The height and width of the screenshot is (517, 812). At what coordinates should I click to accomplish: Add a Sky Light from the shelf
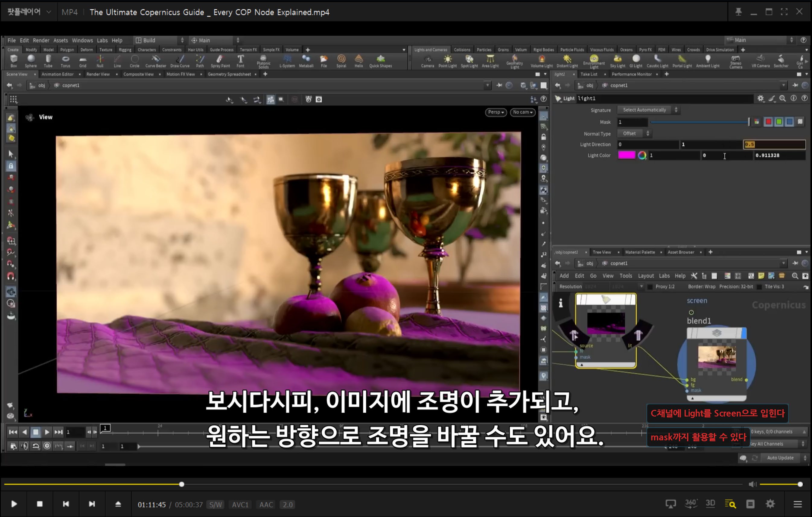[x=617, y=61]
